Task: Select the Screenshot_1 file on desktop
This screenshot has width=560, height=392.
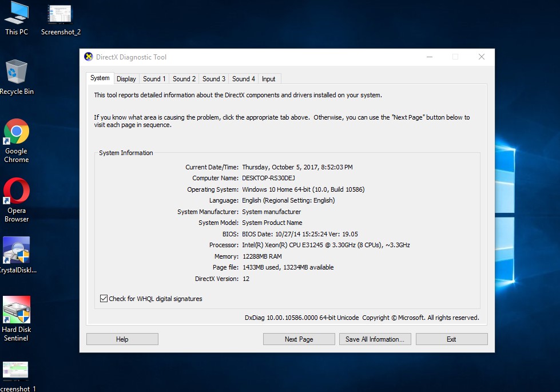Action: click(16, 371)
